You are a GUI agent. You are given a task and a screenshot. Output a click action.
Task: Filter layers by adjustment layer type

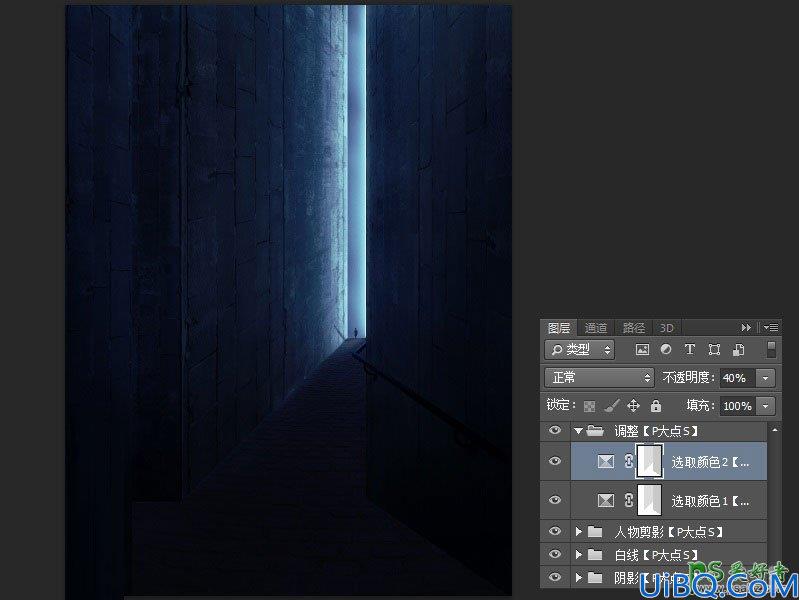click(x=666, y=350)
